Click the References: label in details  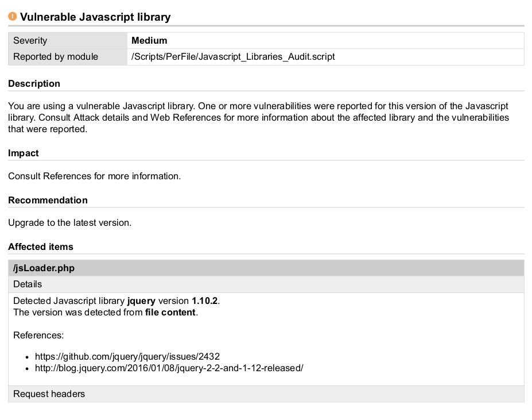38,335
